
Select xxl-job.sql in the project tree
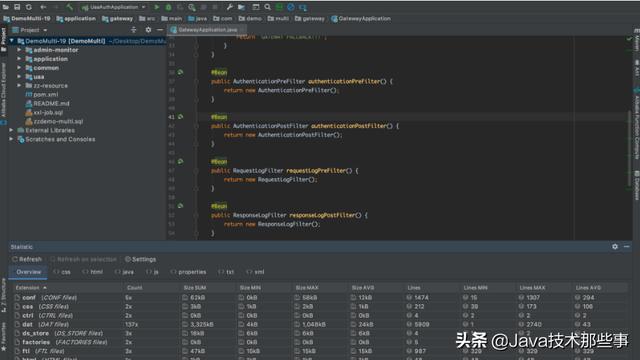click(x=44, y=113)
